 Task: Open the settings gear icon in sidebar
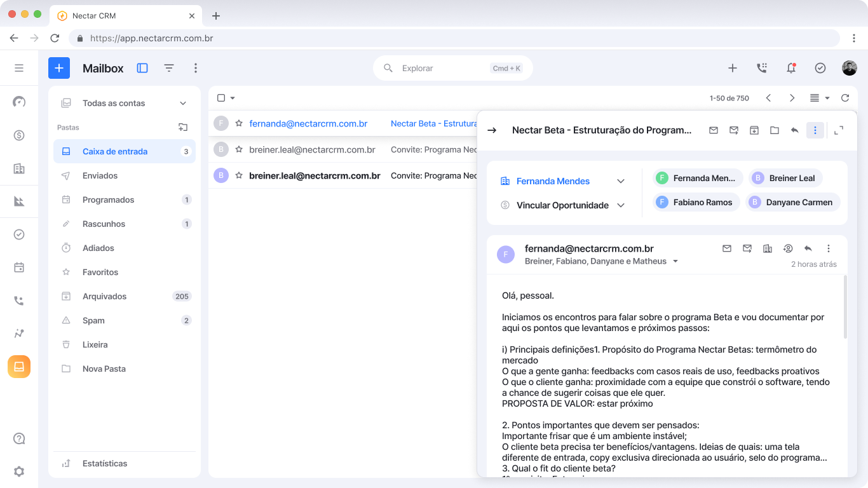click(19, 471)
